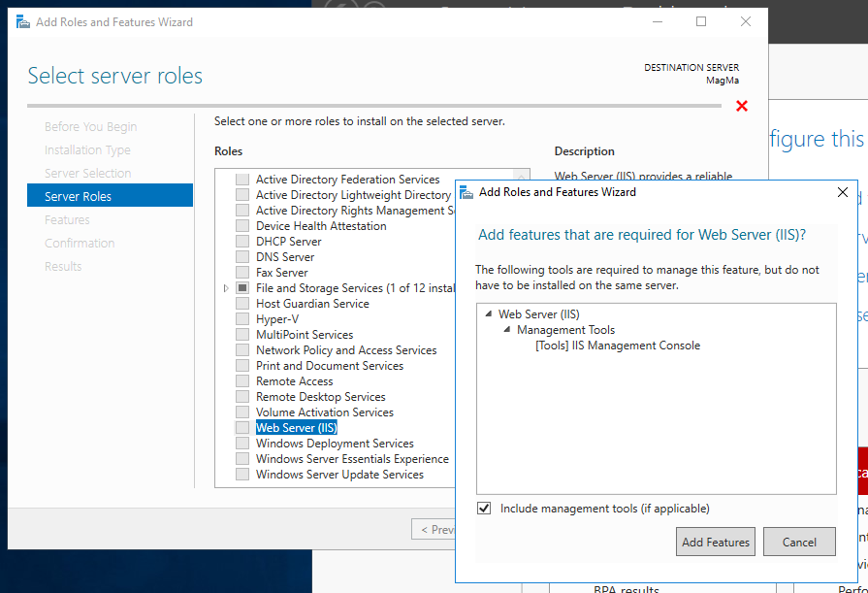Maximize the Add Roles wizard window
This screenshot has height=593, width=868.
tap(701, 21)
